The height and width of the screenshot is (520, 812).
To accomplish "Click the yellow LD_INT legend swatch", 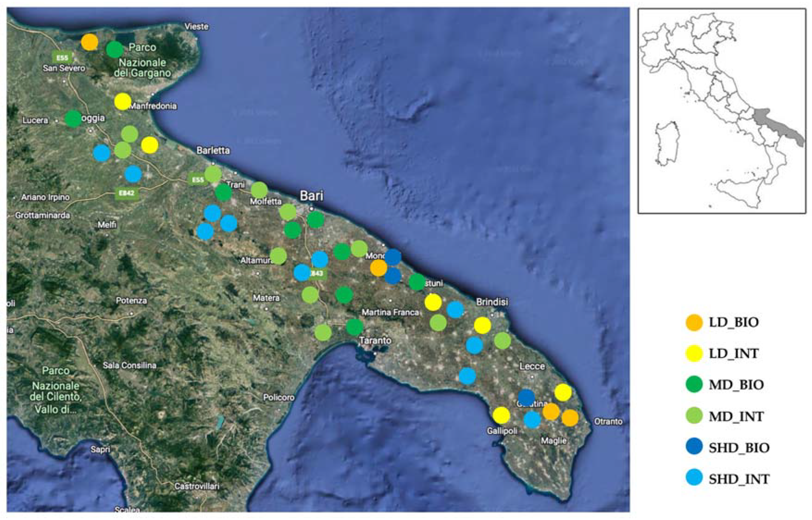I will [x=694, y=354].
